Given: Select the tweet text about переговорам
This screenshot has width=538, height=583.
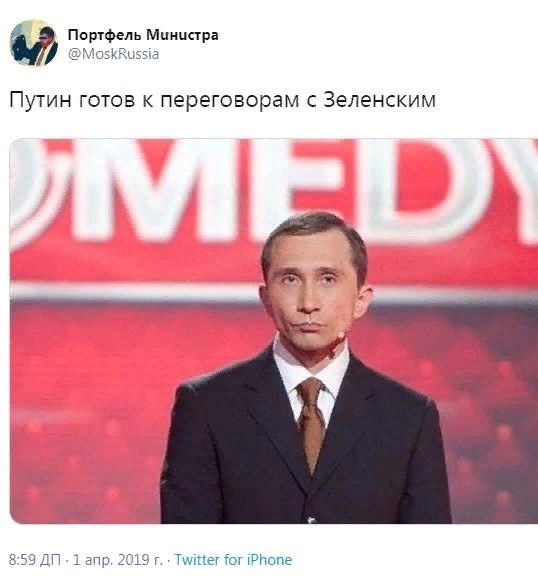Looking at the screenshot, I should tap(222, 100).
